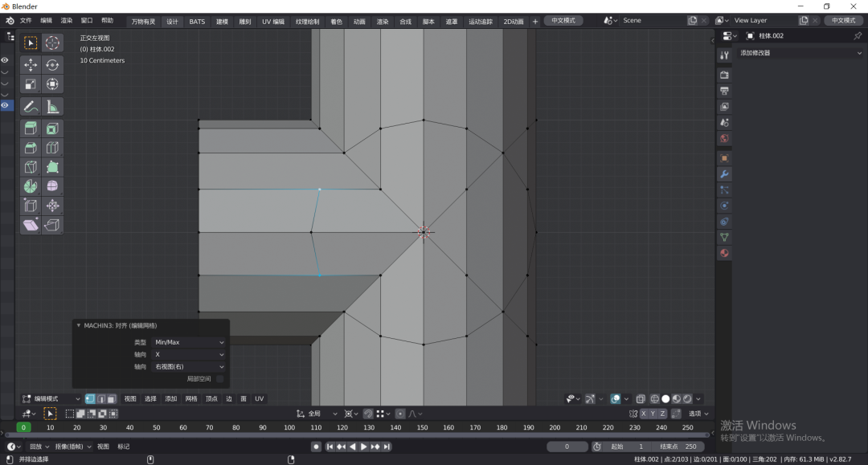Open the 类型 Min/Max dropdown
Viewport: 868px width, 465px height.
point(190,342)
